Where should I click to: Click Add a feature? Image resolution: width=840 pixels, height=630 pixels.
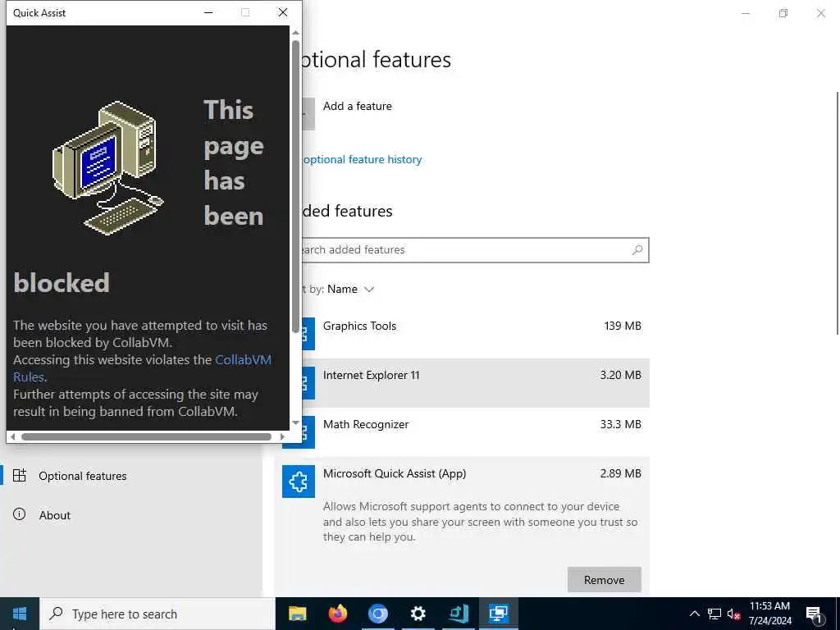[x=358, y=106]
